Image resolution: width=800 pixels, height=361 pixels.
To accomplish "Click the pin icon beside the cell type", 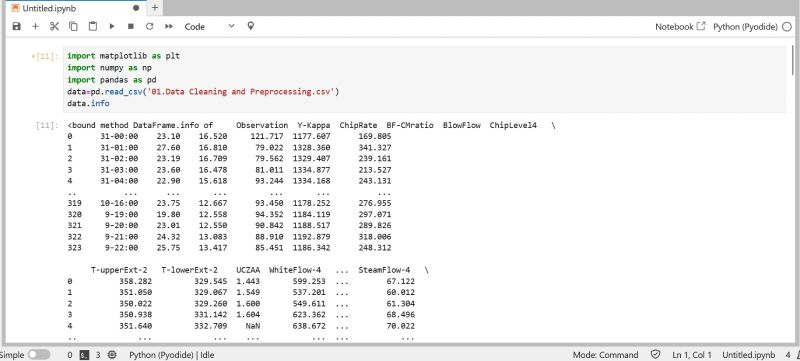I will [x=251, y=26].
